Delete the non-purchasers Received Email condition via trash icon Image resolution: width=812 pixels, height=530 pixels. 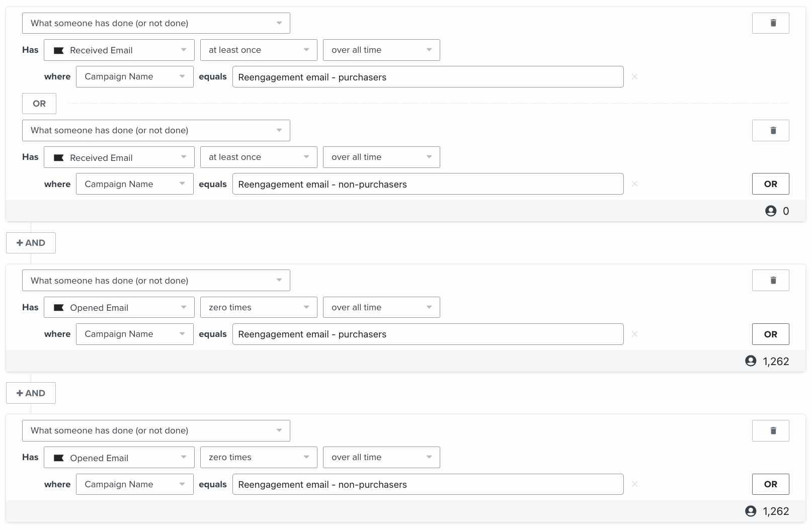click(x=771, y=130)
